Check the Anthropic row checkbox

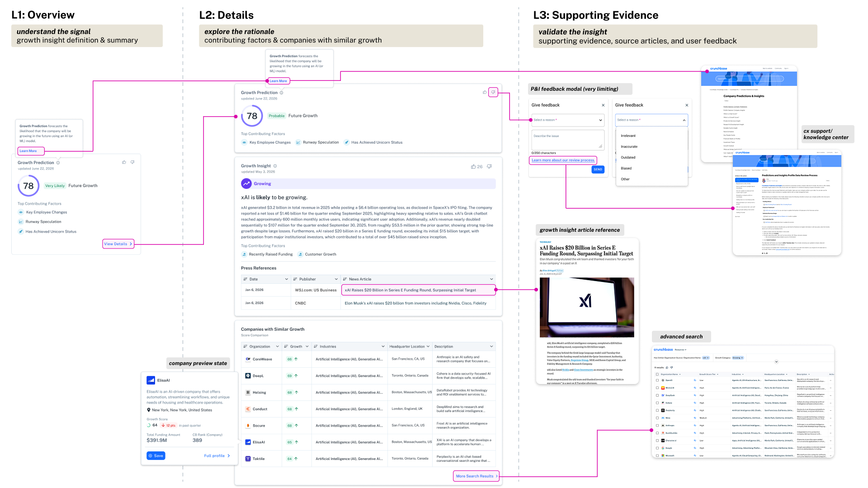click(657, 425)
